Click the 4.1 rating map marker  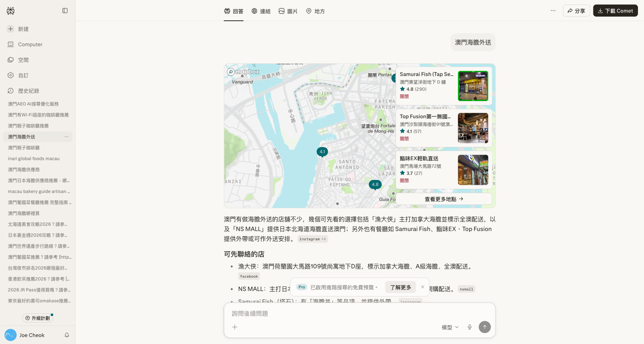click(322, 152)
